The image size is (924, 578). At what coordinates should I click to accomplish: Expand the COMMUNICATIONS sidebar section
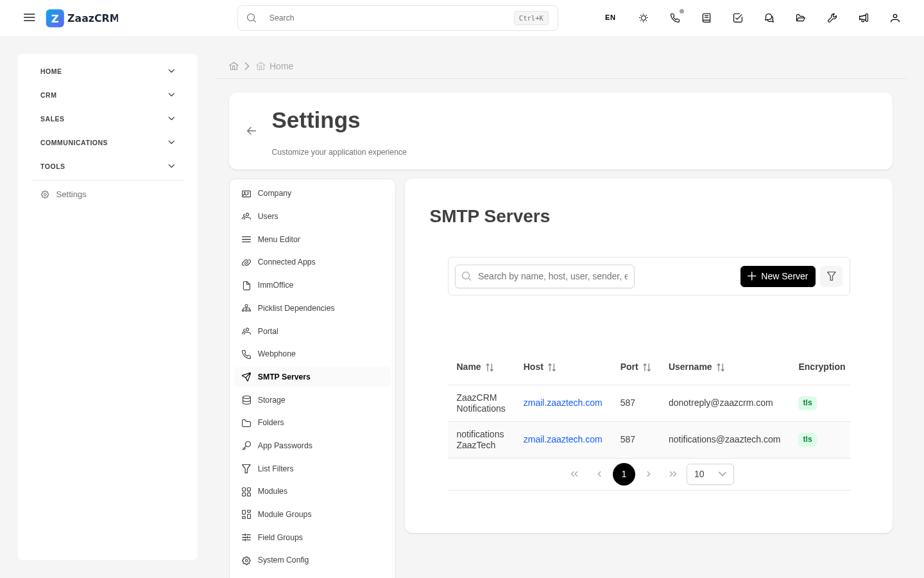[x=108, y=143]
